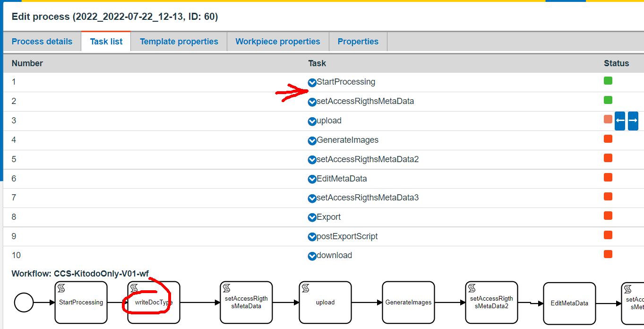
Task: Expand the postExportScript task chevron
Action: (x=312, y=236)
